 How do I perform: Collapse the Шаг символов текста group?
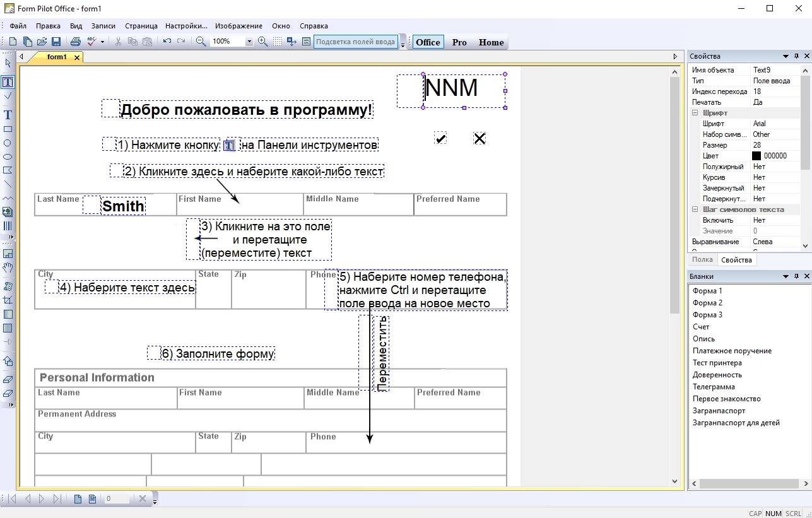[695, 209]
